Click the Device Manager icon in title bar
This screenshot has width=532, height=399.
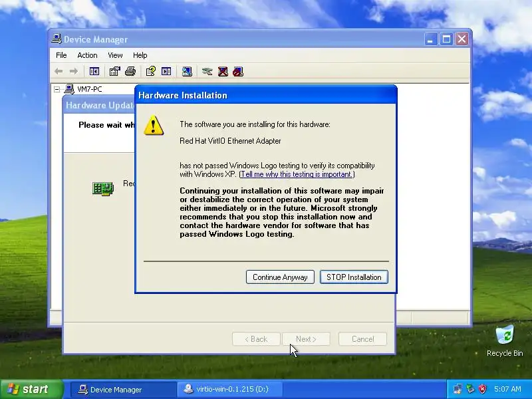57,39
